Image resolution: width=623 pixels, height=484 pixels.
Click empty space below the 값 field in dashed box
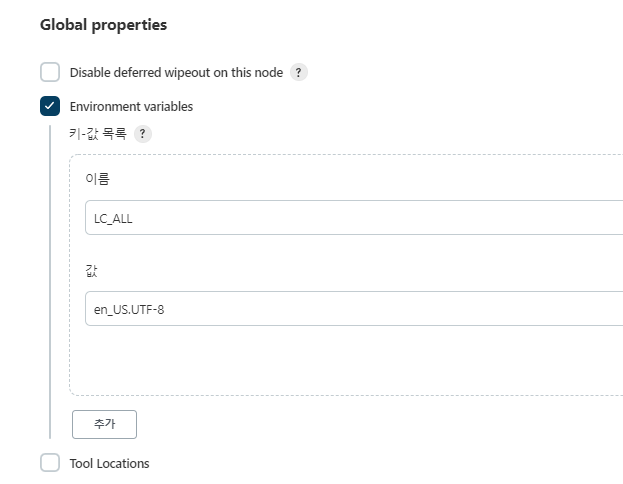coord(346,360)
